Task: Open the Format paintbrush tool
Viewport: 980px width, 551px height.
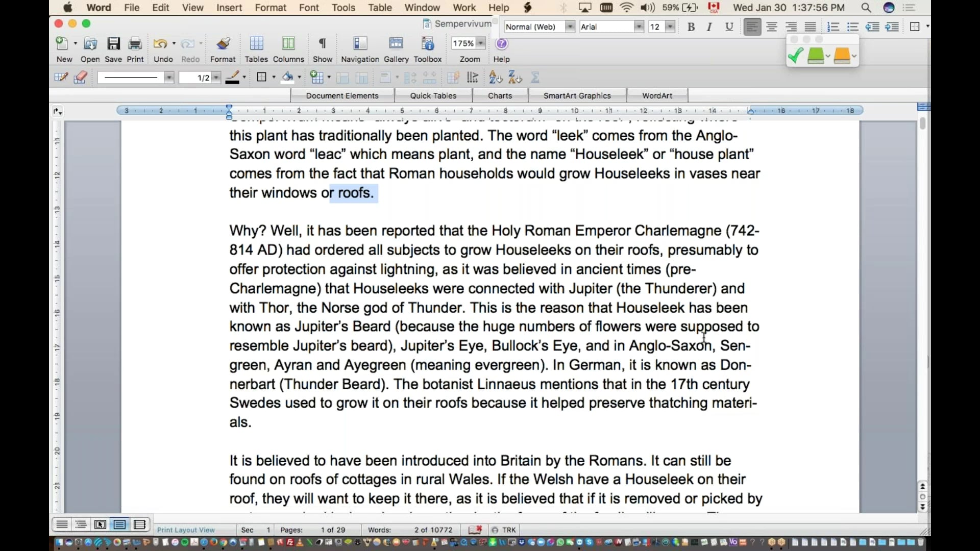Action: click(x=223, y=44)
